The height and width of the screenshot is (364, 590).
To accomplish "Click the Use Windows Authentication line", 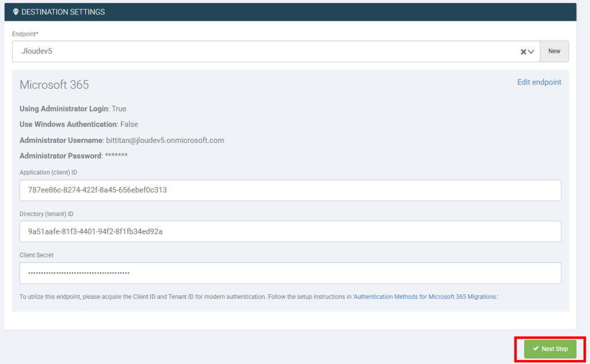I will pyautogui.click(x=78, y=124).
